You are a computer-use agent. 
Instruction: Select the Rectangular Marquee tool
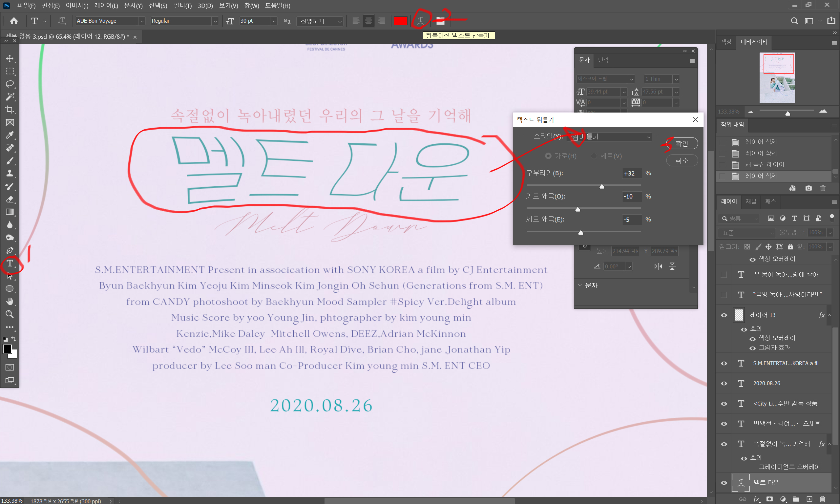(x=10, y=71)
